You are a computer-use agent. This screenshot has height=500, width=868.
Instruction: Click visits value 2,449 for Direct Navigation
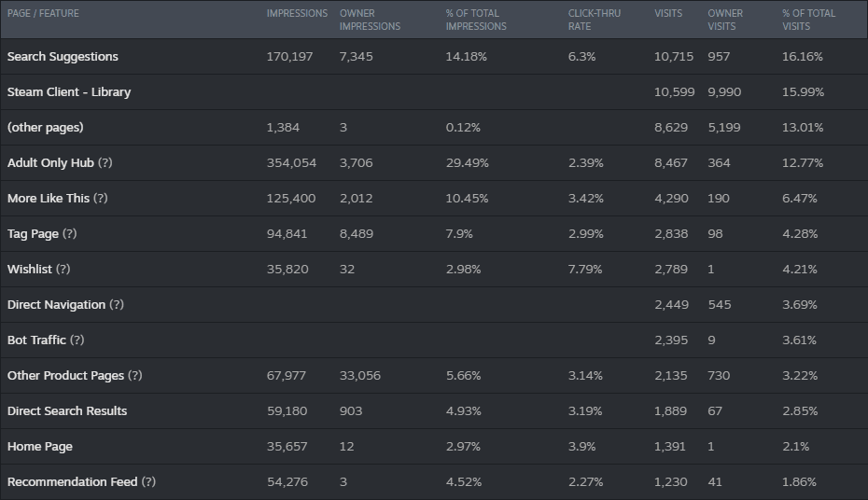(x=671, y=304)
